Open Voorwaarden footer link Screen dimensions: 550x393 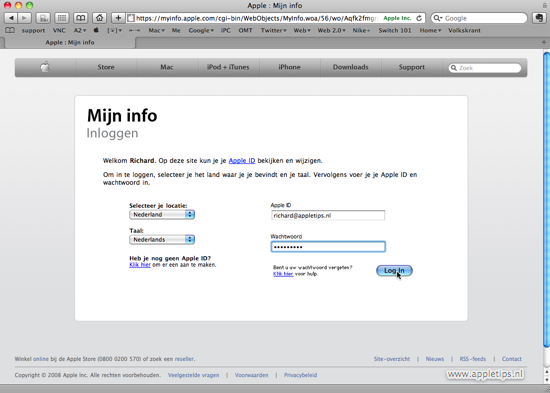pyautogui.click(x=251, y=375)
